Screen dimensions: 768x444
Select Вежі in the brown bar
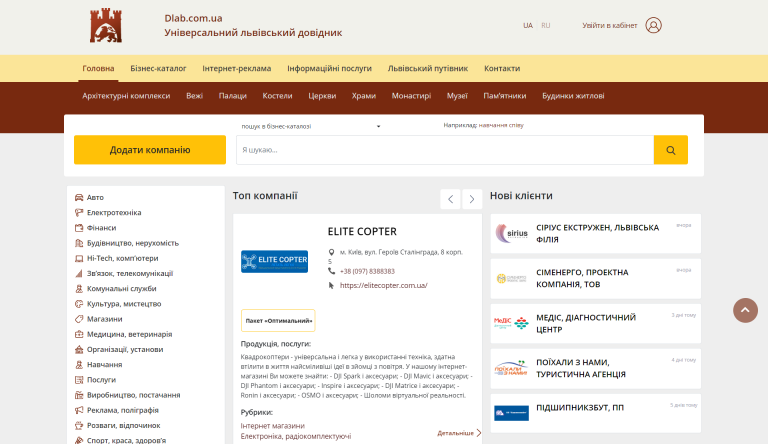click(x=194, y=96)
